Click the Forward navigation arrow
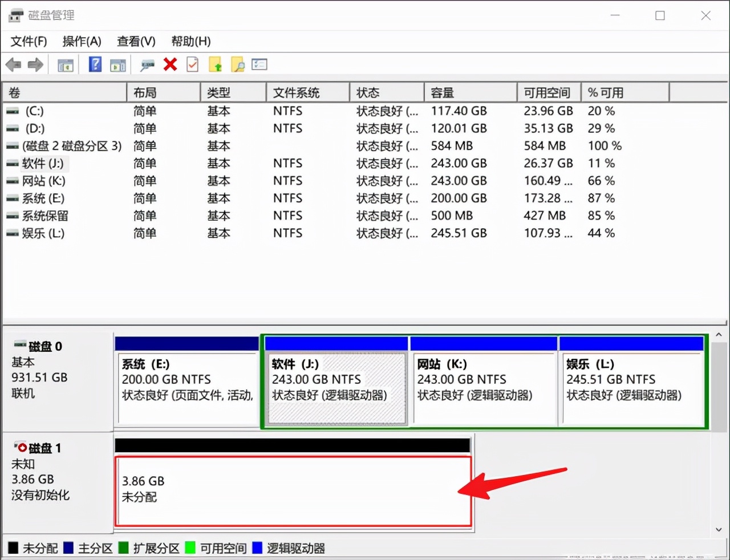This screenshot has height=560, width=730. tap(35, 64)
